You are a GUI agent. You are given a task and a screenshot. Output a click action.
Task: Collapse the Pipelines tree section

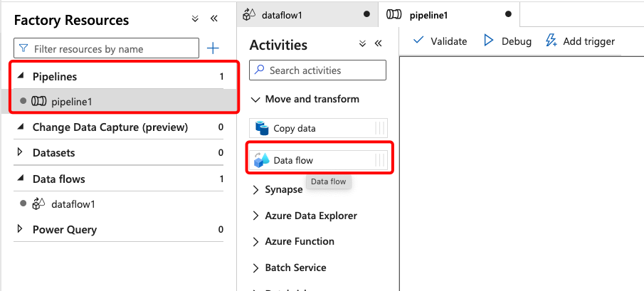pos(20,76)
